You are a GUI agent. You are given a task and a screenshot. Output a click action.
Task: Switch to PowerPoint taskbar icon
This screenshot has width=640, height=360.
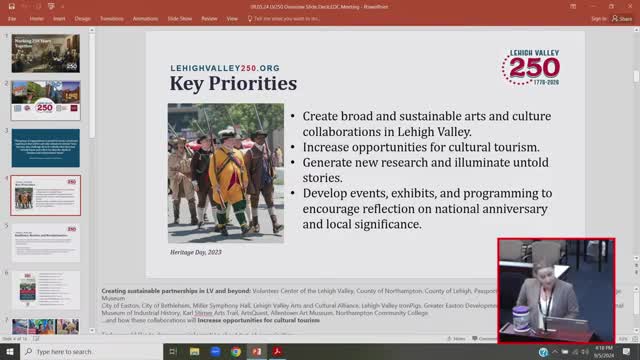256,351
